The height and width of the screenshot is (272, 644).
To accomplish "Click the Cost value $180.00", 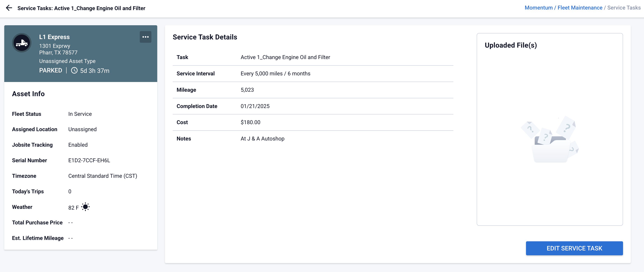I will [x=250, y=122].
